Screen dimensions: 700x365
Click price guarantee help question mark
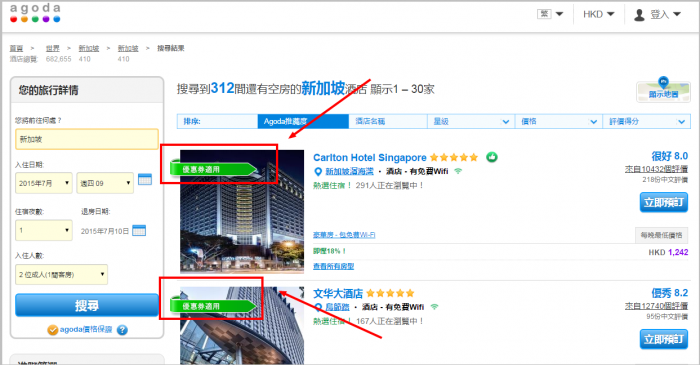pos(122,330)
